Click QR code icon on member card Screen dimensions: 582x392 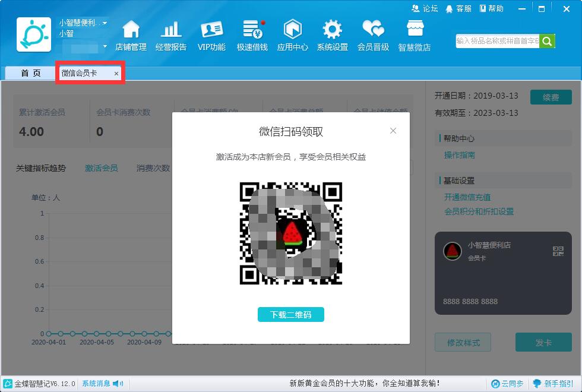pyautogui.click(x=558, y=251)
